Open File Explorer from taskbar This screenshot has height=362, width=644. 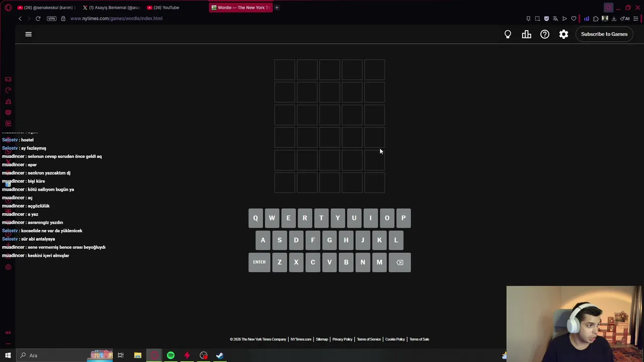(137, 355)
